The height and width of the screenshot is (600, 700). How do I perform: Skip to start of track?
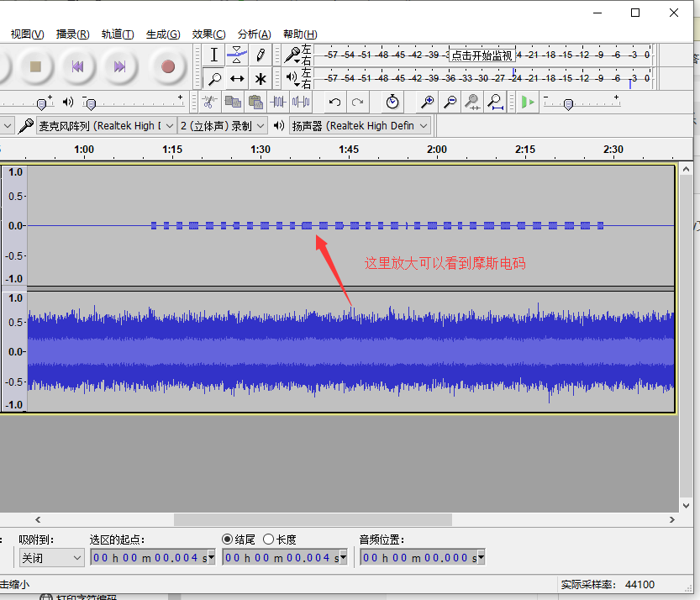pos(77,67)
